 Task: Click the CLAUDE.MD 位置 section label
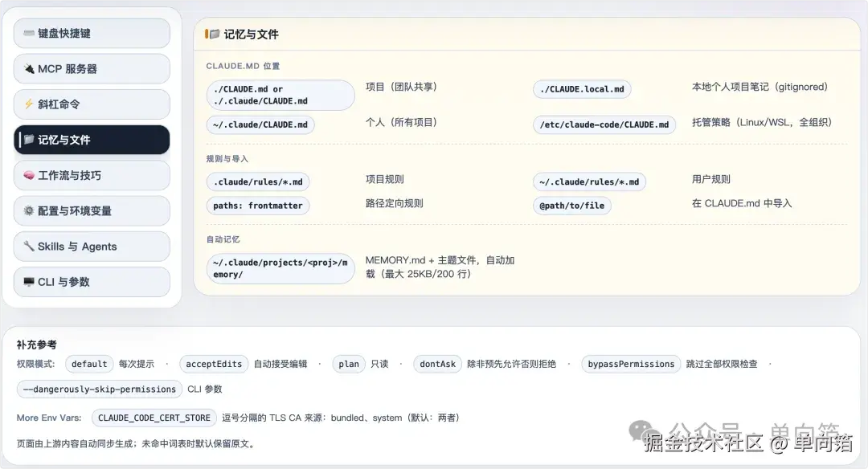[243, 66]
